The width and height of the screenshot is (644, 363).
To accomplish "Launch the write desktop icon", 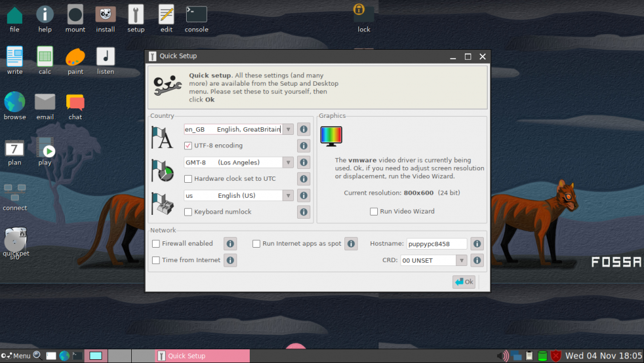I will pyautogui.click(x=15, y=60).
